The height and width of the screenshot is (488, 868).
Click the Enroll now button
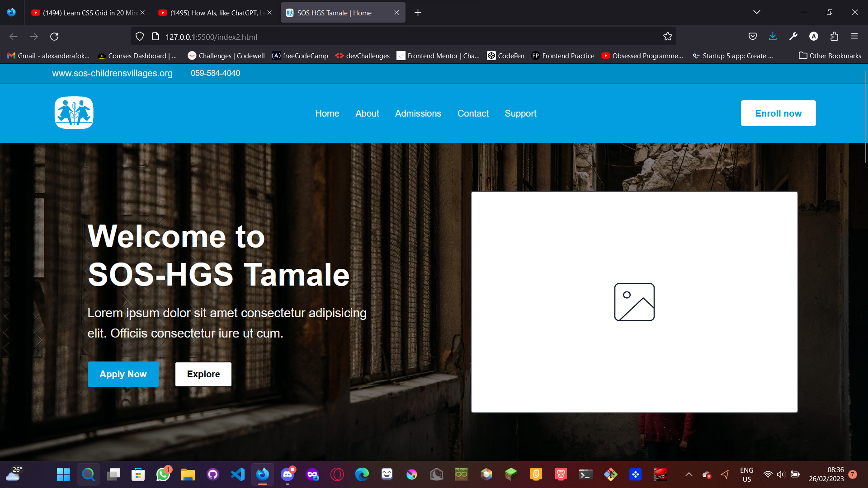point(778,113)
